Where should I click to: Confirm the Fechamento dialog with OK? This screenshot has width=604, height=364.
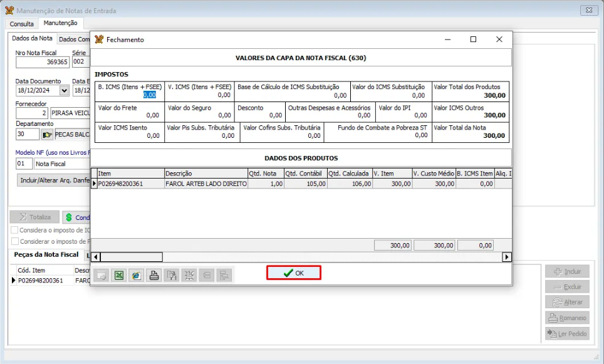coord(294,273)
